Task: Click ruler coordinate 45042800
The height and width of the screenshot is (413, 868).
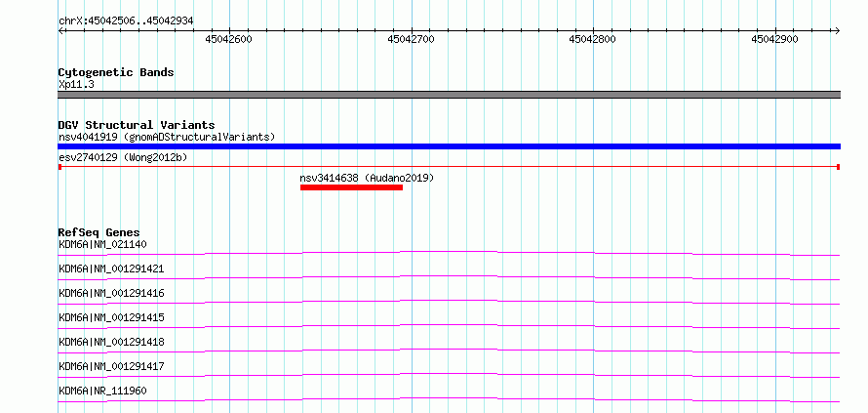Action: (592, 39)
